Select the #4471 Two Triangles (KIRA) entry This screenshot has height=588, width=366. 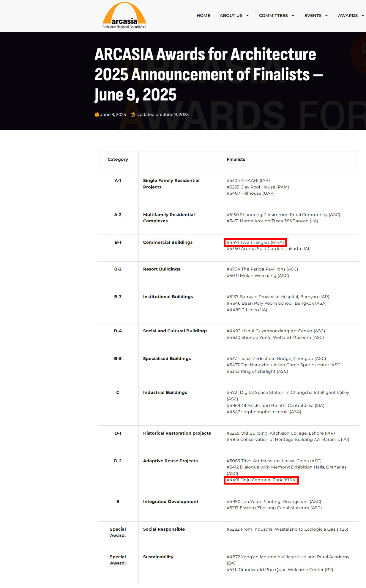point(255,242)
